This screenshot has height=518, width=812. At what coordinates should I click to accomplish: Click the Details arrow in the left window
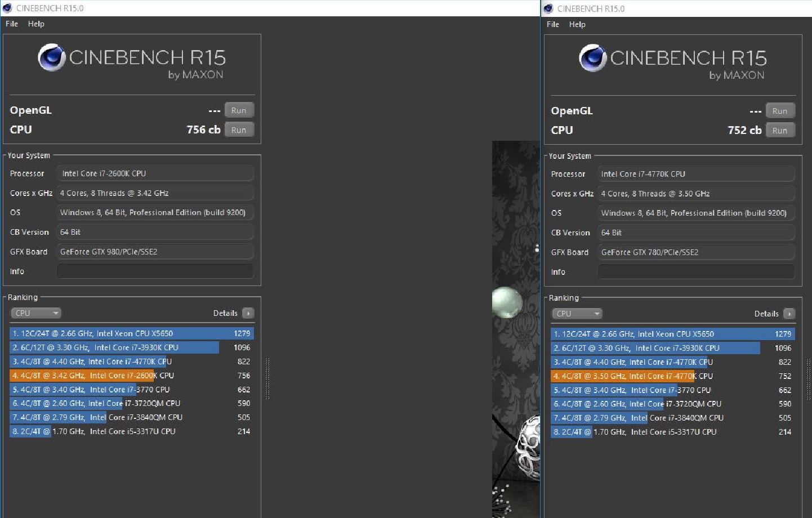click(248, 313)
